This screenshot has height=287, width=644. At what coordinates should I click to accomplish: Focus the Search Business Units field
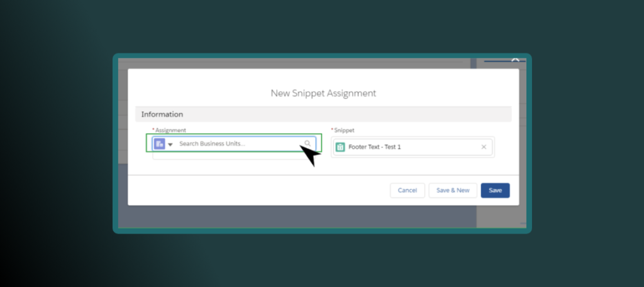point(236,144)
